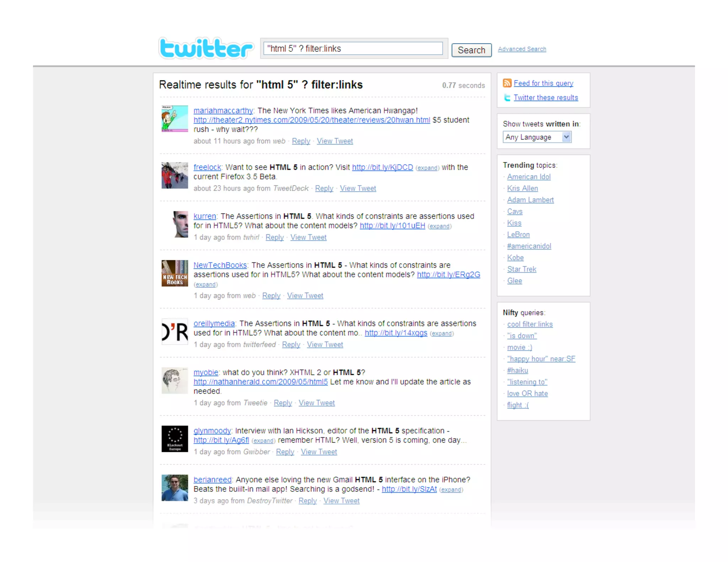
Task: Open bit.ly/101uEH link in kurren's tweet
Action: click(392, 226)
